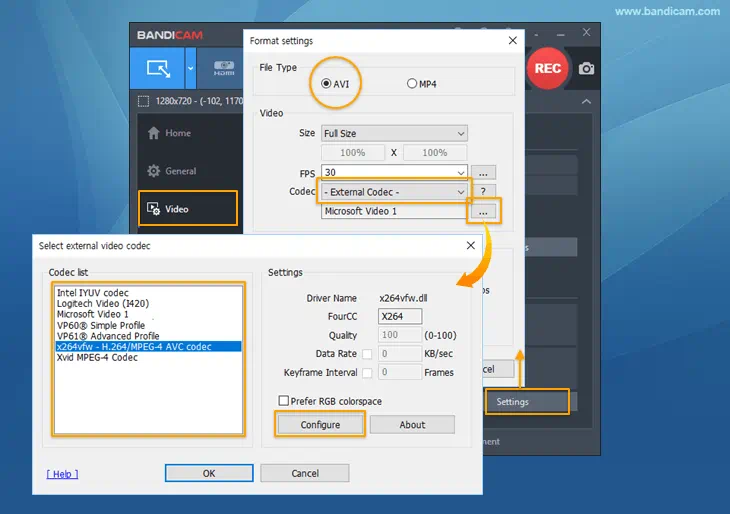Click the question mark codec help button
This screenshot has height=514, width=730.
tap(483, 191)
